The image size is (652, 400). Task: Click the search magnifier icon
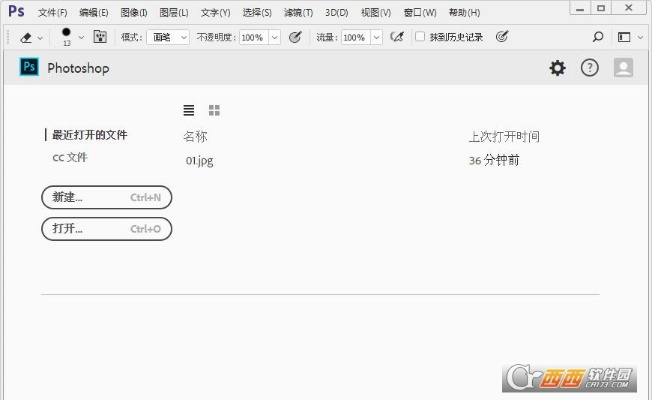coord(598,37)
